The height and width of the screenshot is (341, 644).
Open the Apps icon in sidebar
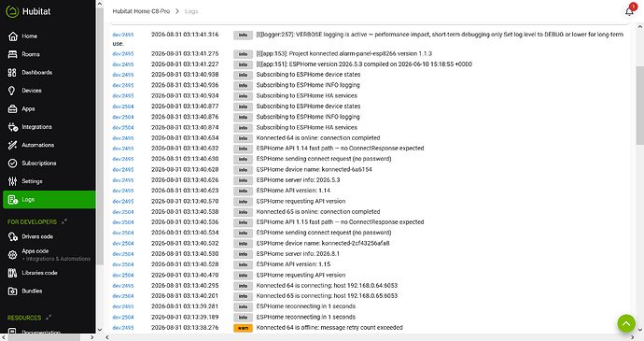click(x=13, y=109)
